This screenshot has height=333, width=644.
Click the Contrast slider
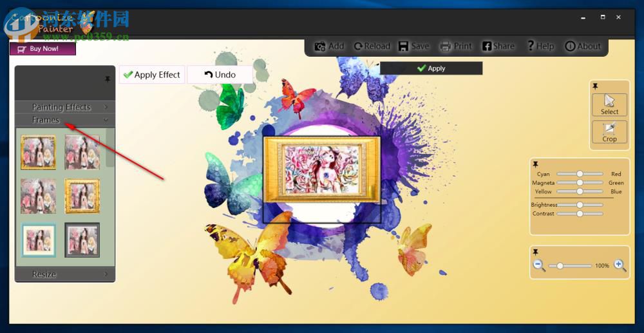coord(580,213)
